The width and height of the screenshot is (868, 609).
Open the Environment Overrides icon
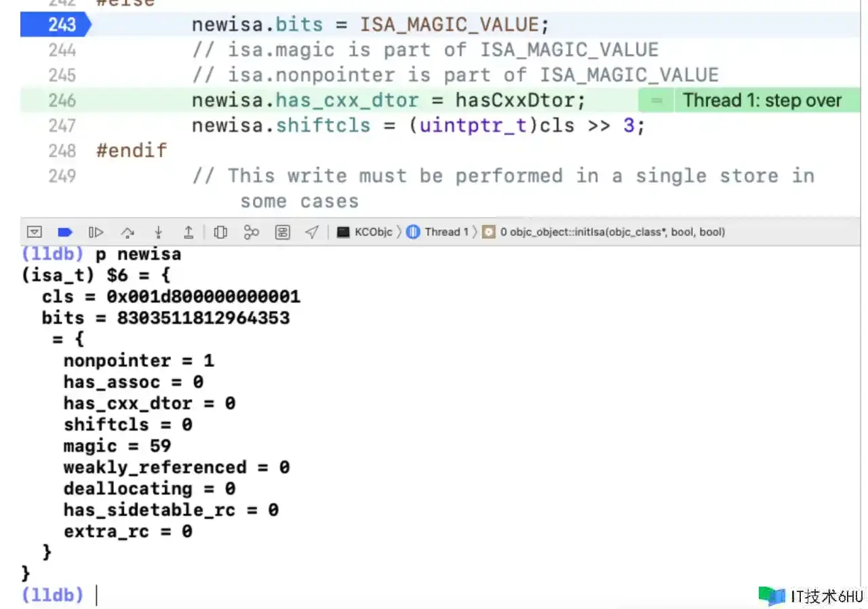[x=283, y=232]
